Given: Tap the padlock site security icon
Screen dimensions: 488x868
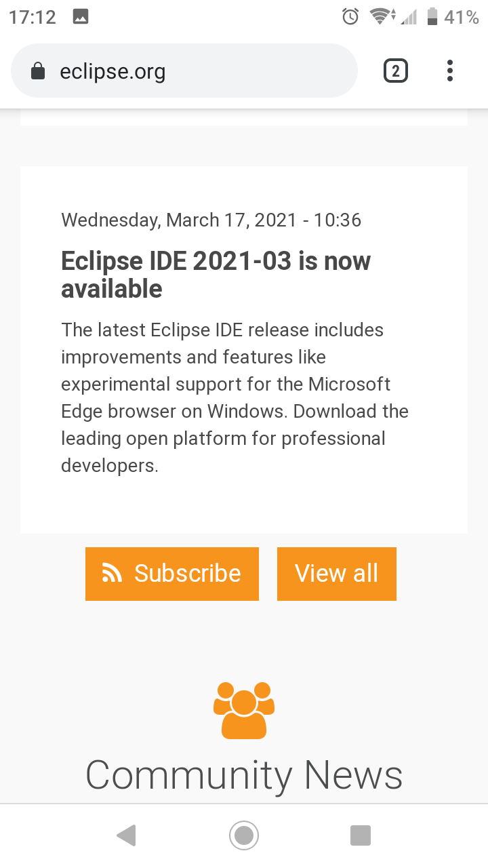Looking at the screenshot, I should click(39, 71).
